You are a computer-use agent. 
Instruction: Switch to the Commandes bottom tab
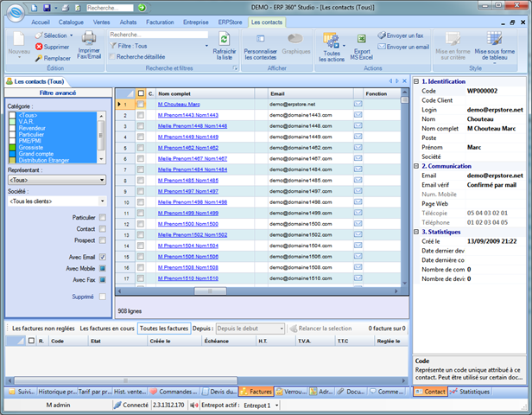(x=174, y=392)
